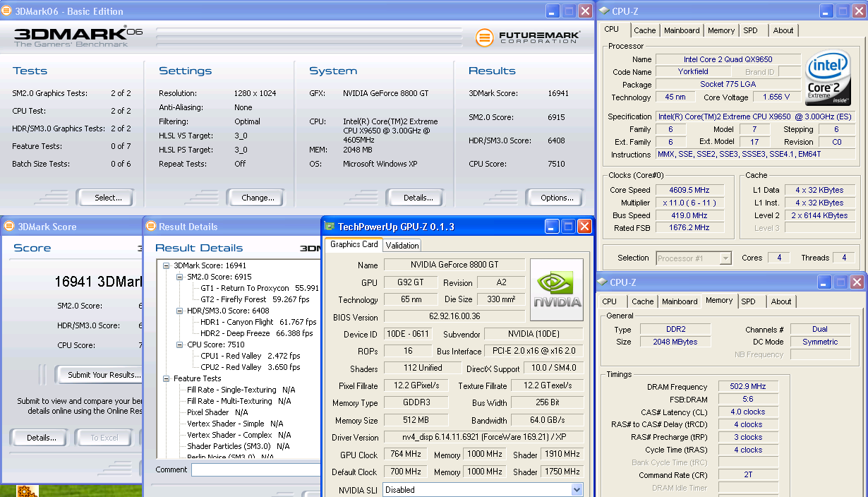Select CPU2 - Red Valley row
The image size is (868, 497).
tap(251, 367)
